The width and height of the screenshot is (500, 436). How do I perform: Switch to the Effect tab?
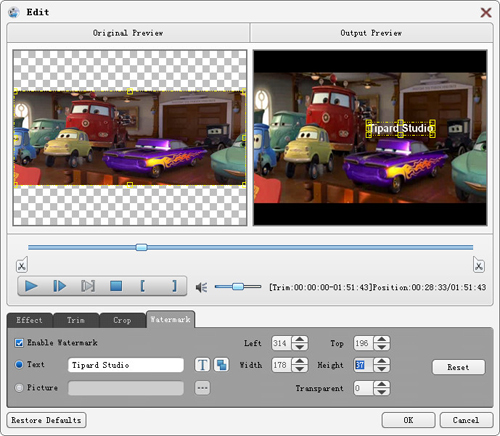(29, 320)
